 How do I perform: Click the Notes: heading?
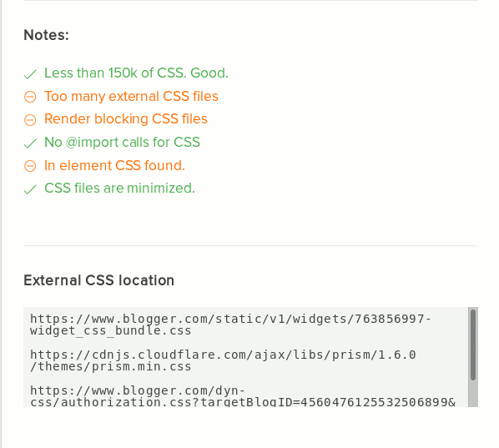pos(47,35)
